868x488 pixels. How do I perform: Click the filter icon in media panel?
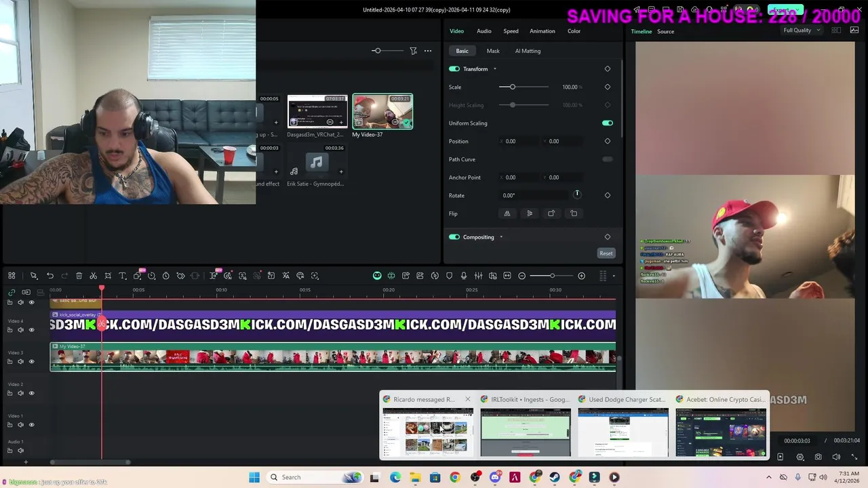[x=413, y=51]
